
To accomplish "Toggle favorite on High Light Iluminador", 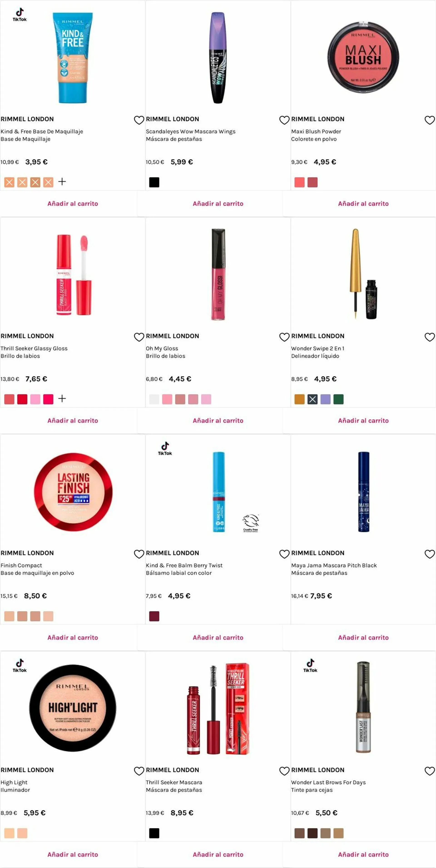I will 139,771.
